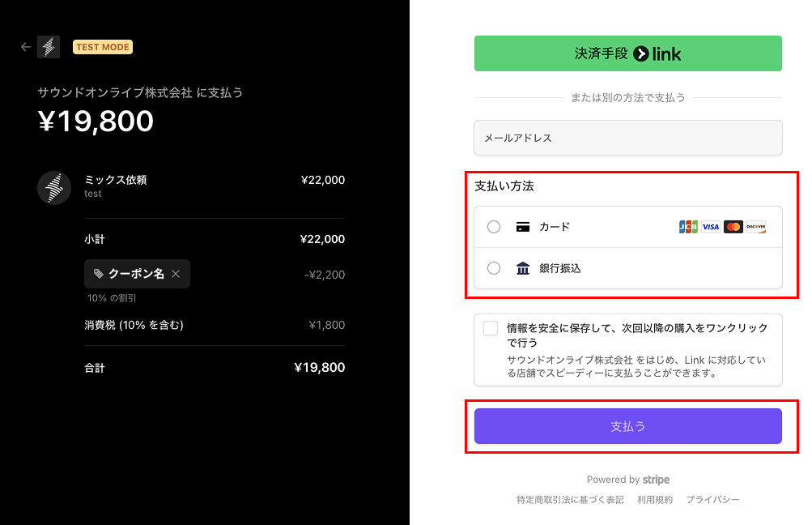Click the Mastercard logo
812x525 pixels.
[733, 227]
